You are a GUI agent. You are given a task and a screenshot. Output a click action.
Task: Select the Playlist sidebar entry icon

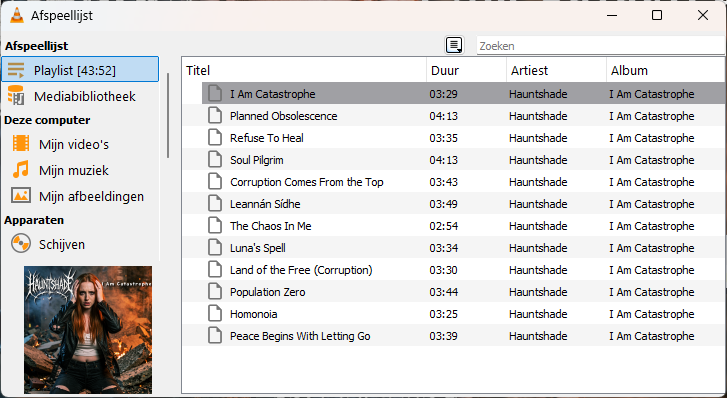(16, 70)
